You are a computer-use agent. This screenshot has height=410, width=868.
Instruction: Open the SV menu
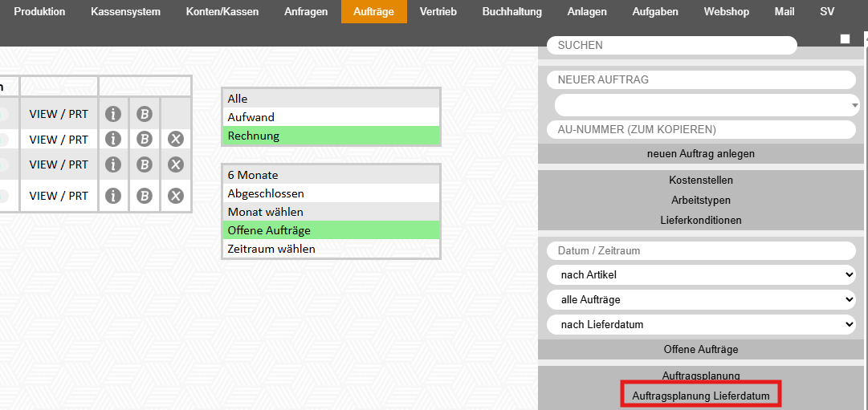pos(827,11)
